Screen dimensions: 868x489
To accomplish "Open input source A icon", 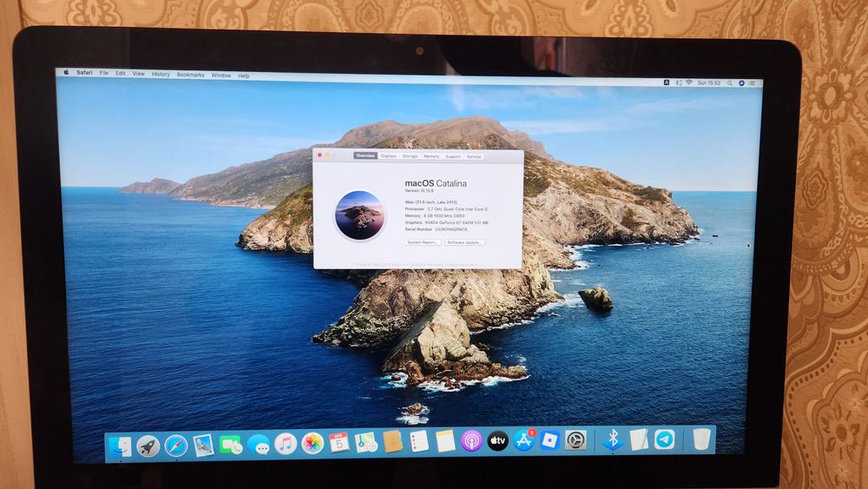I will [667, 83].
